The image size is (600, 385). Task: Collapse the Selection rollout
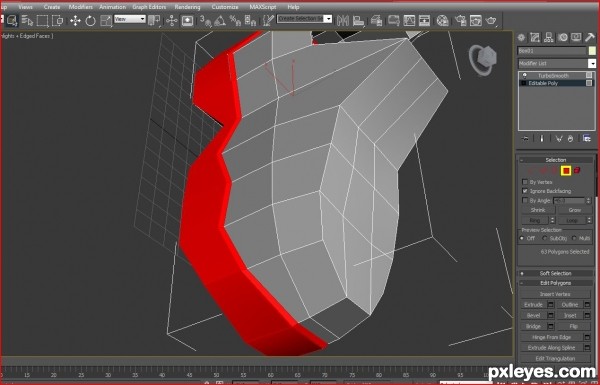[556, 160]
